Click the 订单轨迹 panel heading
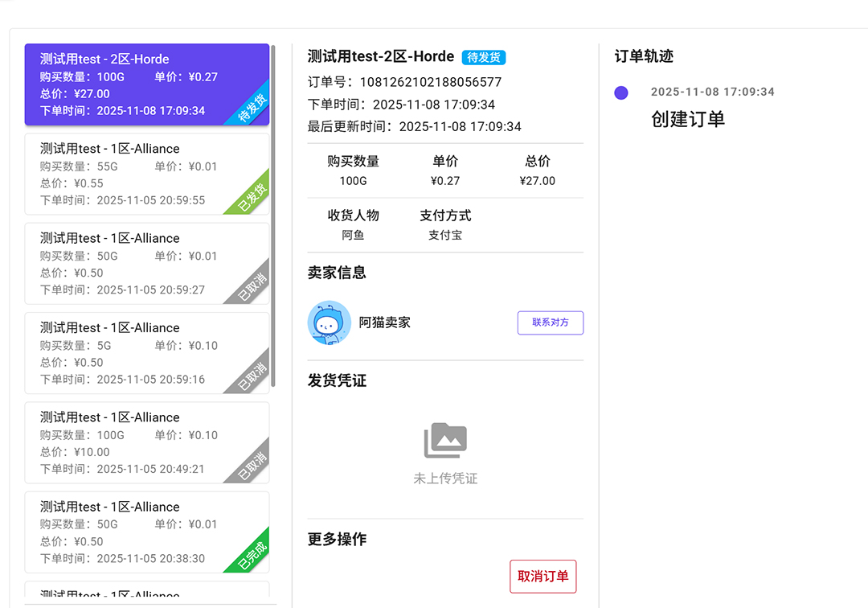The width and height of the screenshot is (868, 608). coord(644,56)
